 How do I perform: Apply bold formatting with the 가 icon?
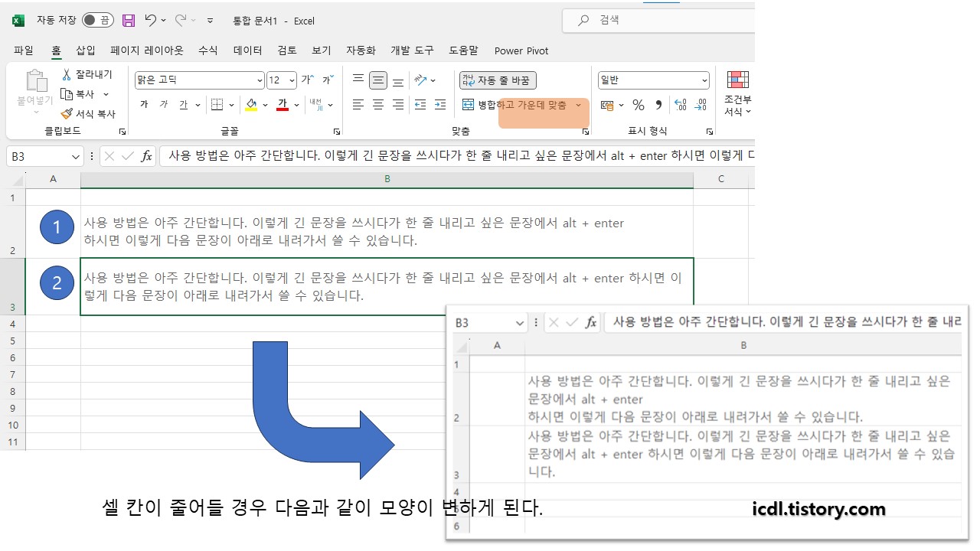pos(145,104)
